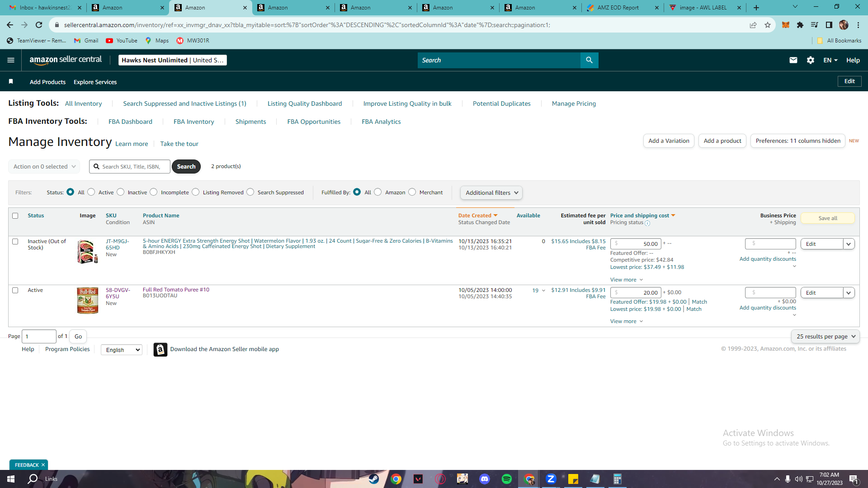Open Edit dropdown arrow for Energy Shot row

(849, 244)
